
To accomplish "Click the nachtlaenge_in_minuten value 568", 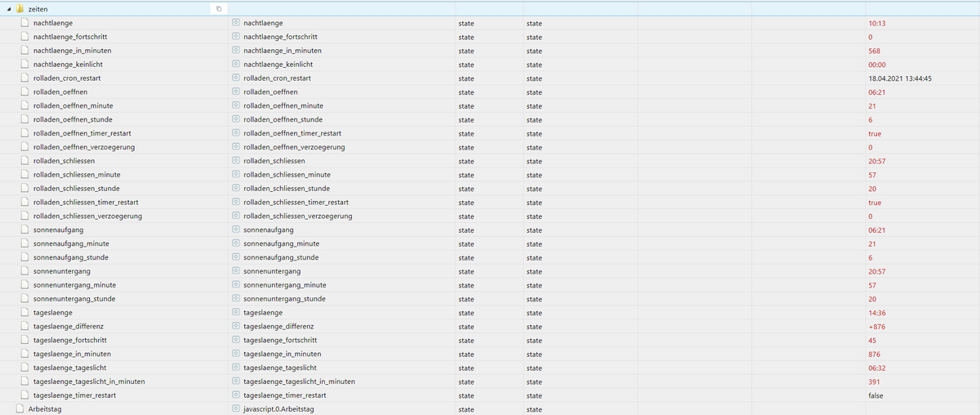I will (874, 51).
